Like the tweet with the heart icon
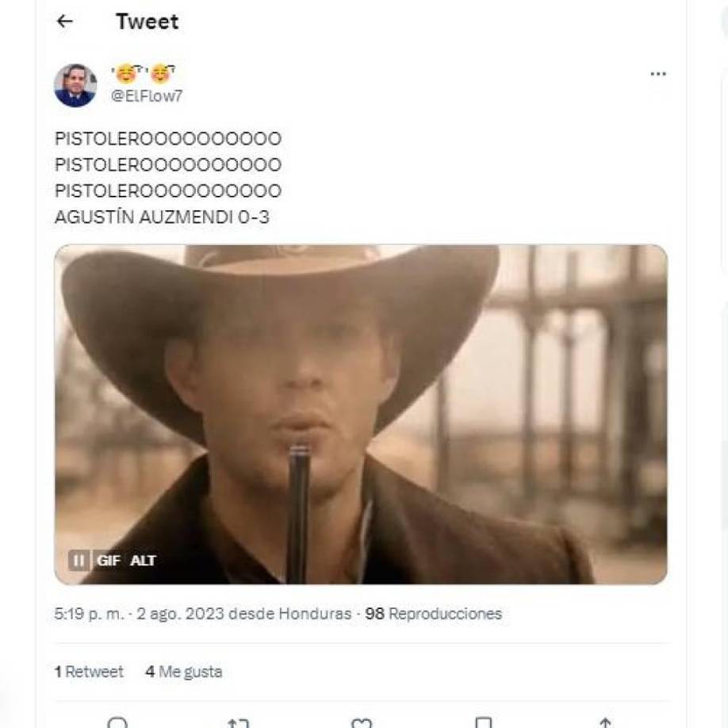Screen dimensions: 728x728 [362, 723]
